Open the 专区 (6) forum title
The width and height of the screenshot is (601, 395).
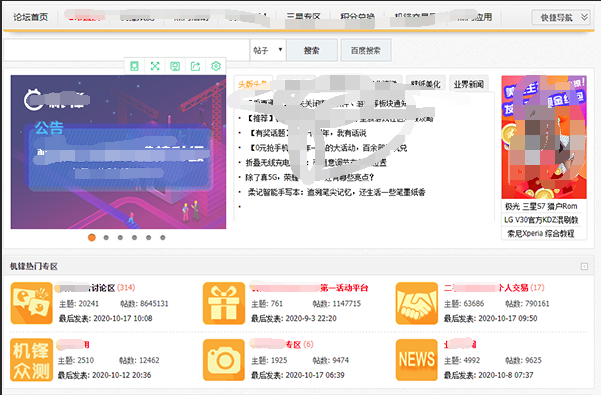[282, 344]
